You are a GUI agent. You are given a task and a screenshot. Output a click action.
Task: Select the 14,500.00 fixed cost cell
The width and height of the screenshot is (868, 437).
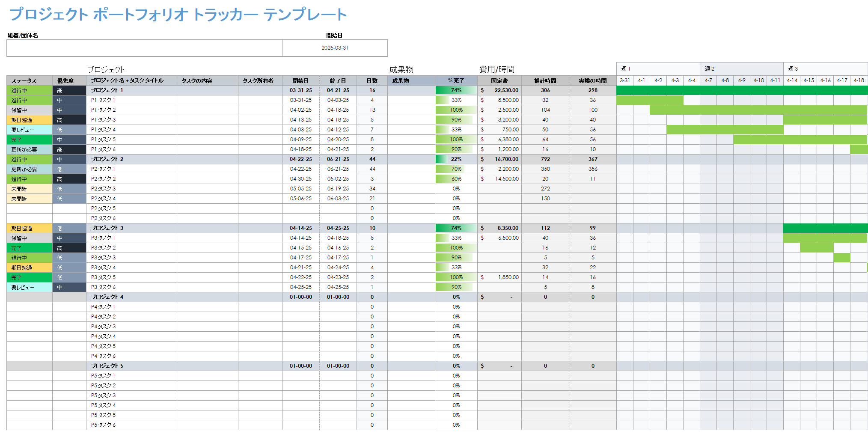tap(499, 179)
